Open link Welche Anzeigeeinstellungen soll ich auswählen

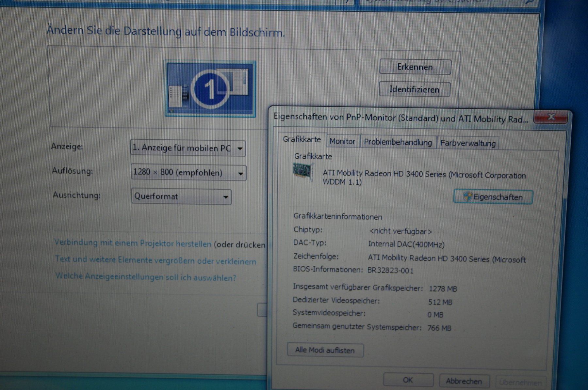(146, 277)
